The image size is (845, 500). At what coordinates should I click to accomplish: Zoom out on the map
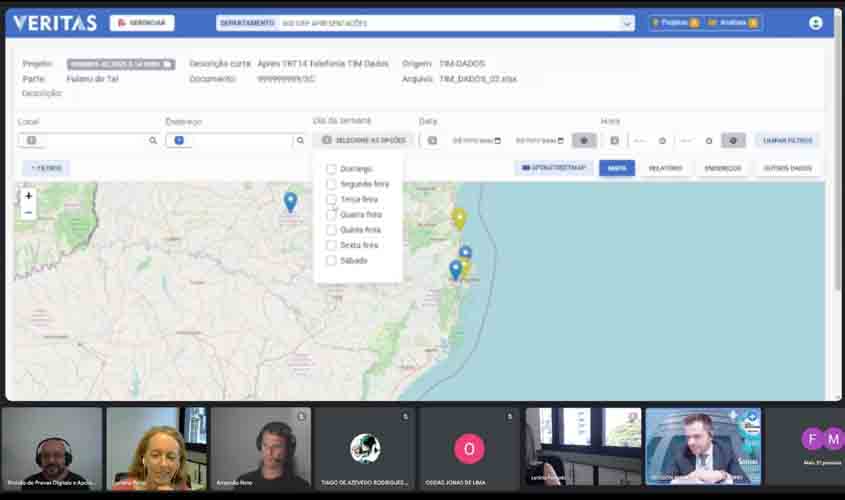[x=28, y=212]
